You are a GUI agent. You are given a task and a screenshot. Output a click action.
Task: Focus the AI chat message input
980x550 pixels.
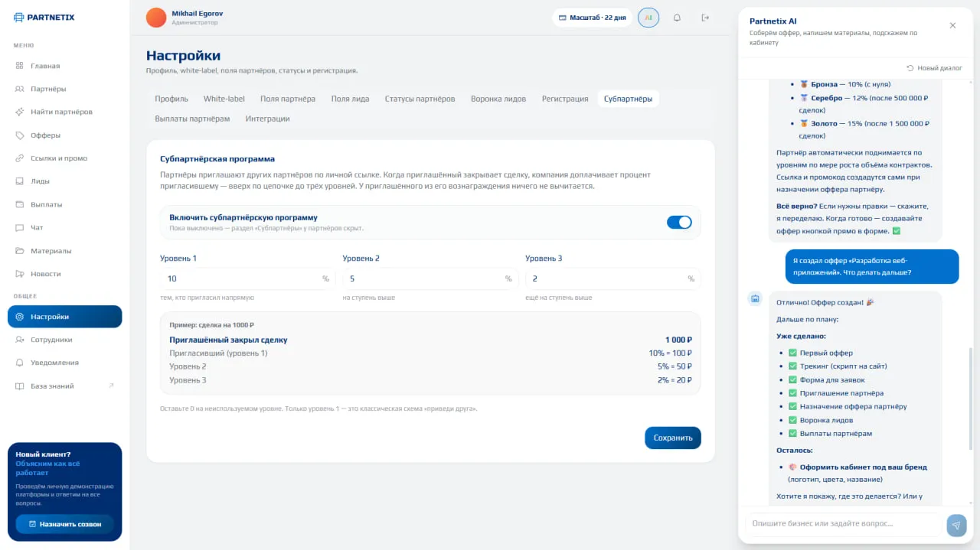click(x=844, y=524)
